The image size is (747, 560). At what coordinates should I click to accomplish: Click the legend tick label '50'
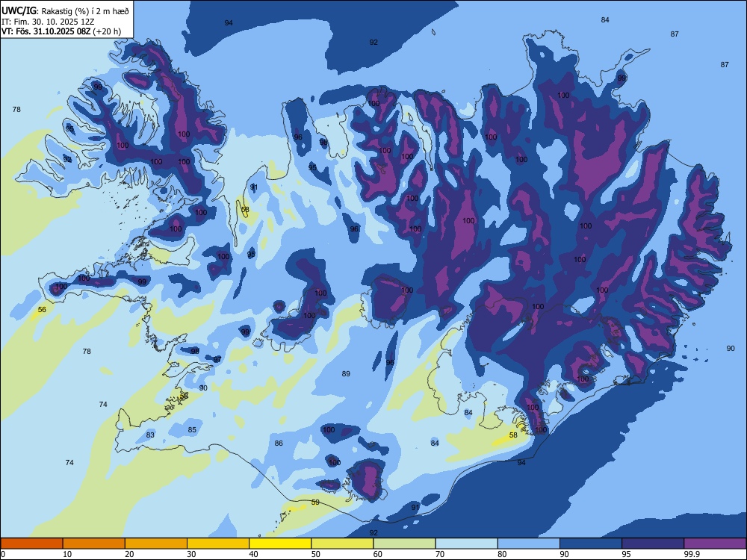(316, 554)
